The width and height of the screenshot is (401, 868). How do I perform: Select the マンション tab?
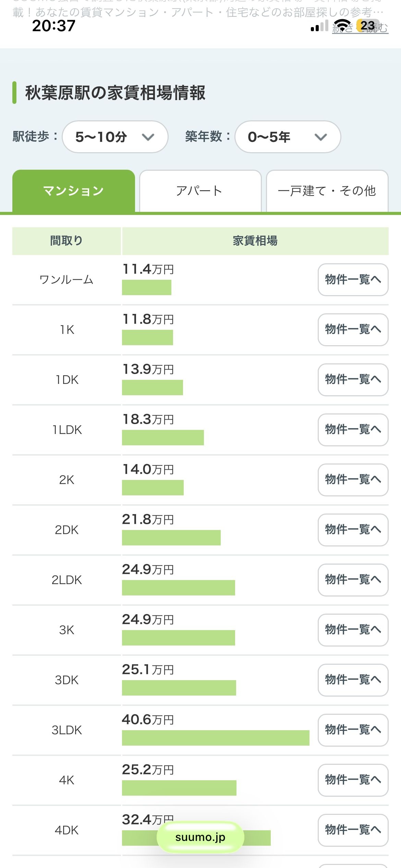pyautogui.click(x=74, y=191)
